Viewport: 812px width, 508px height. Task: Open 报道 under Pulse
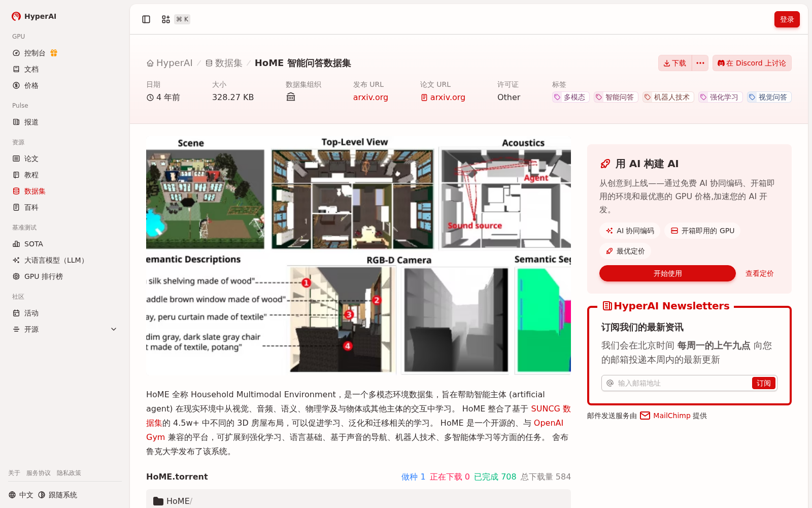pyautogui.click(x=65, y=122)
